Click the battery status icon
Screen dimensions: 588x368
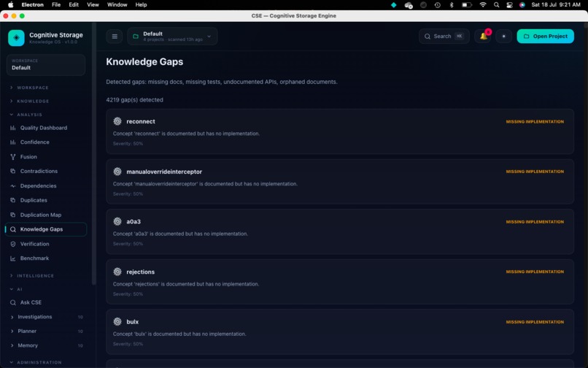click(466, 5)
